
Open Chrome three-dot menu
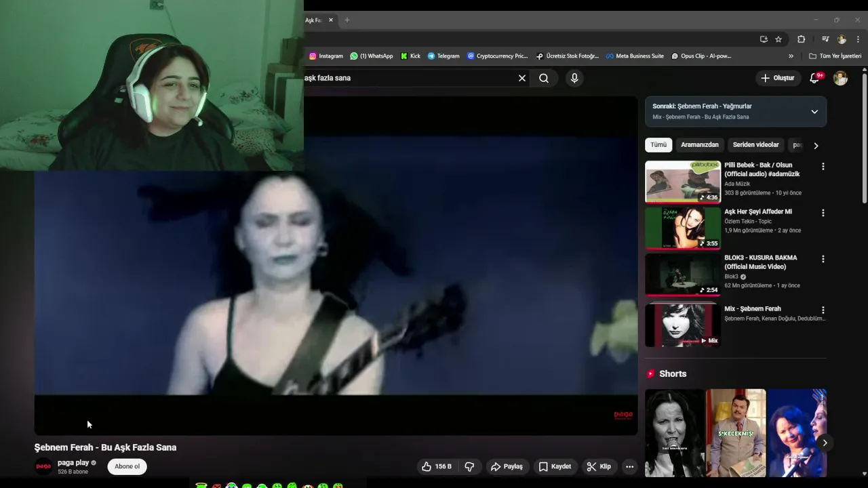tap(858, 39)
